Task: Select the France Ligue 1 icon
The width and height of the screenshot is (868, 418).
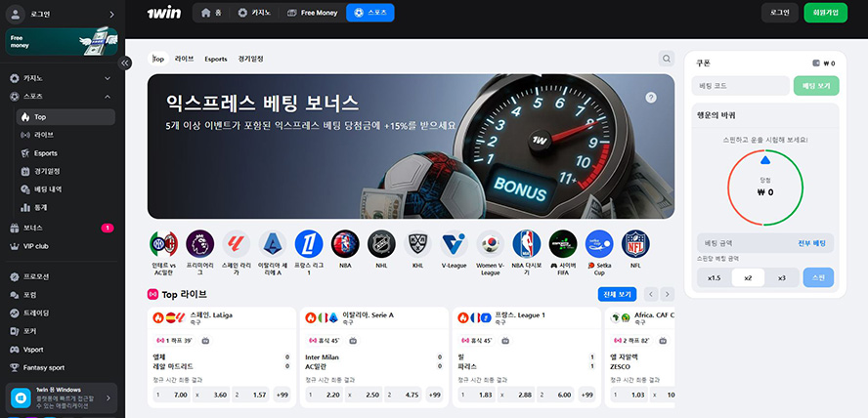Action: (309, 244)
